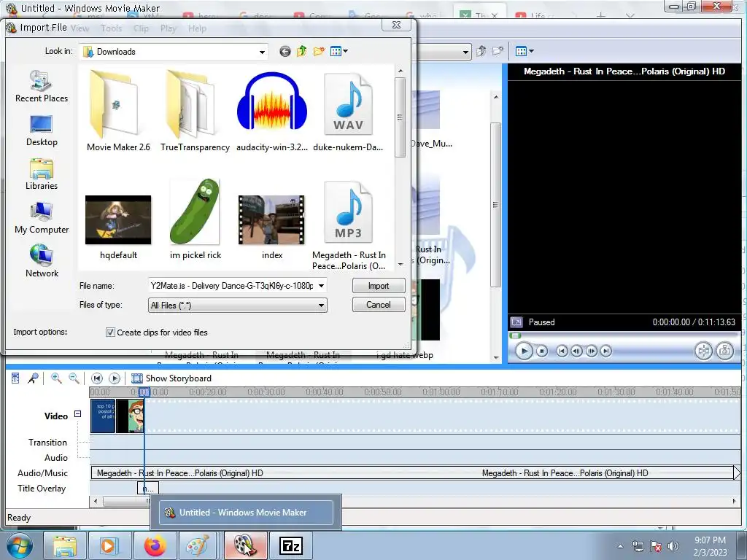Select the title overlay clip on timeline
Image resolution: width=747 pixels, height=560 pixels.
[x=147, y=488]
